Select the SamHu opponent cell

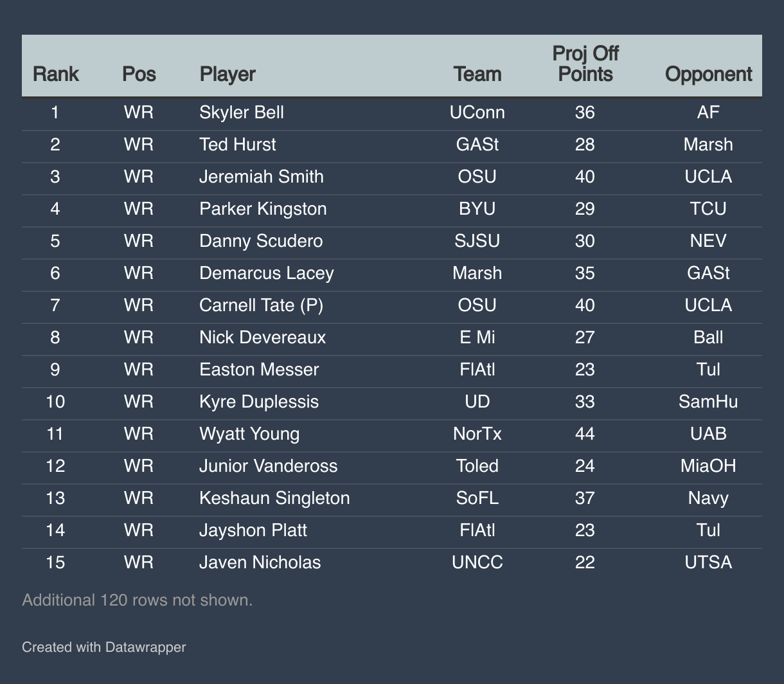pyautogui.click(x=708, y=402)
